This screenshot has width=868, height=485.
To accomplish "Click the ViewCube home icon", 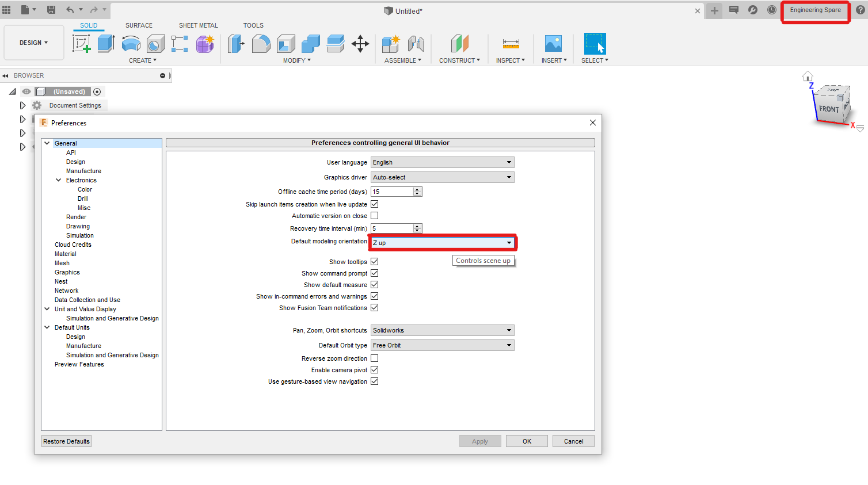I will click(x=808, y=77).
